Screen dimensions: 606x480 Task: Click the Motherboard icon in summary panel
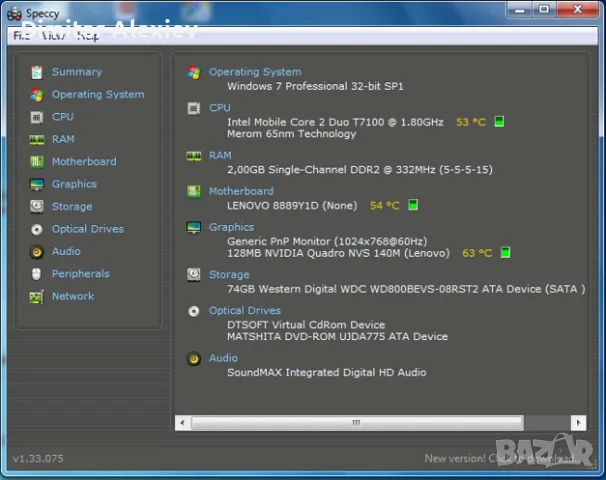(194, 192)
